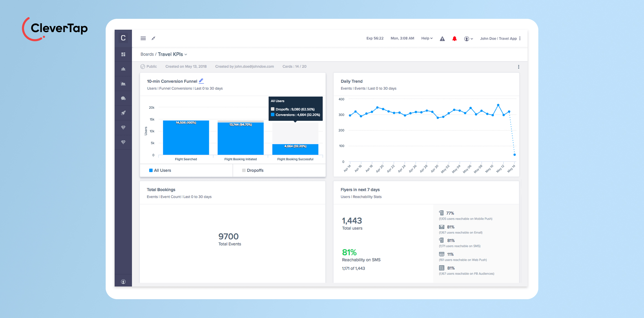The height and width of the screenshot is (318, 644).
Task: Expand the Travel KPIs board dropdown
Action: pos(172,55)
